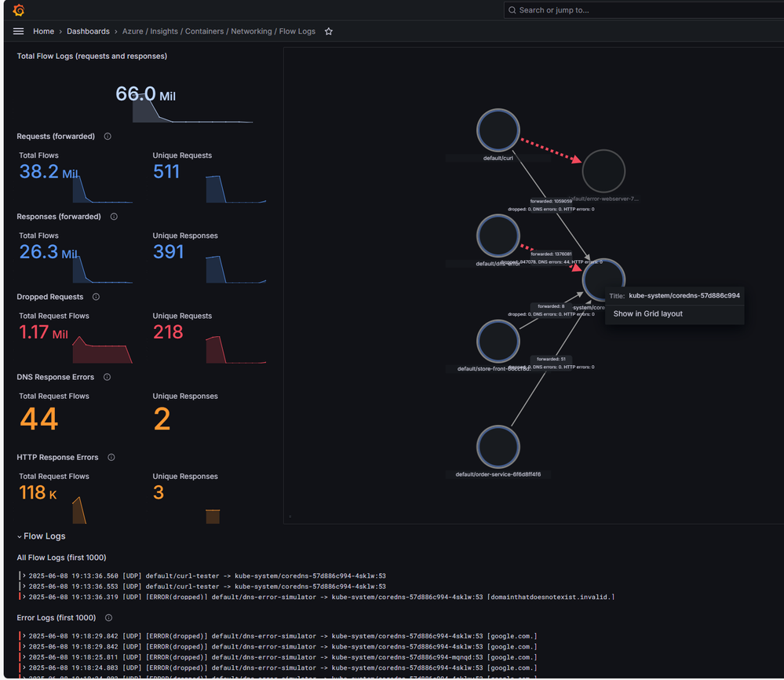Viewport: 784px width, 680px height.
Task: Click info icon beside Dropped Requests
Action: pyautogui.click(x=96, y=297)
